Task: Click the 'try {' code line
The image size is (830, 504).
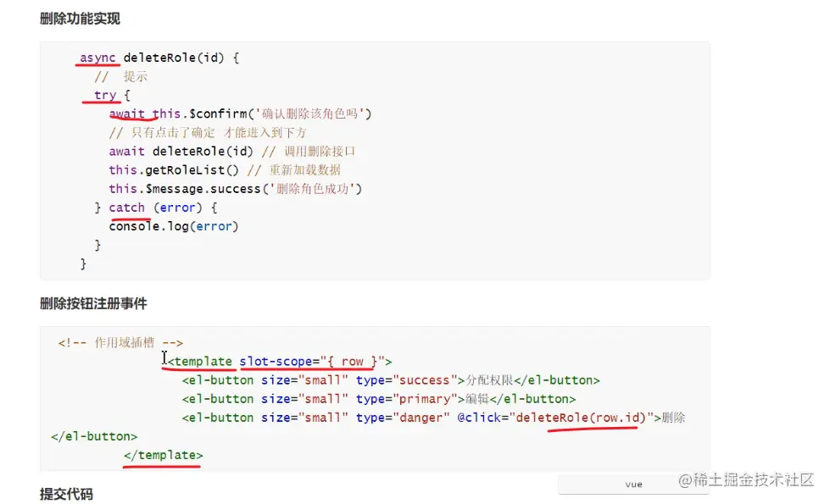Action: pyautogui.click(x=112, y=95)
